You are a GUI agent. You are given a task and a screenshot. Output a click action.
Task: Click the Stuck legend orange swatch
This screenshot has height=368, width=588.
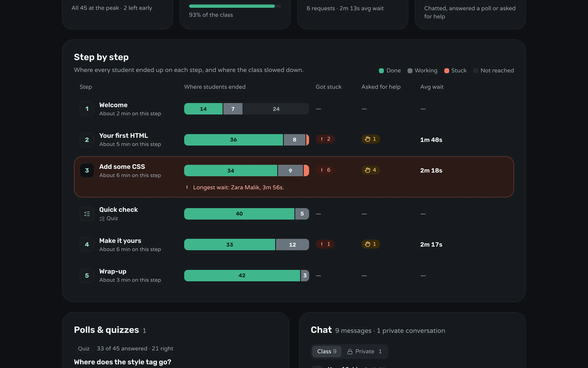(x=446, y=71)
